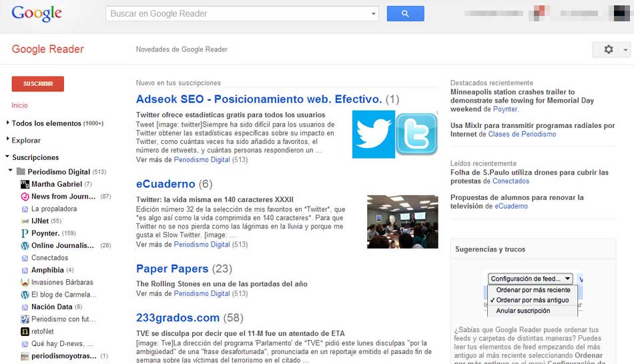Open the 233grados.com feed heading
Image resolution: width=634 pixels, height=364 pixels.
(178, 318)
